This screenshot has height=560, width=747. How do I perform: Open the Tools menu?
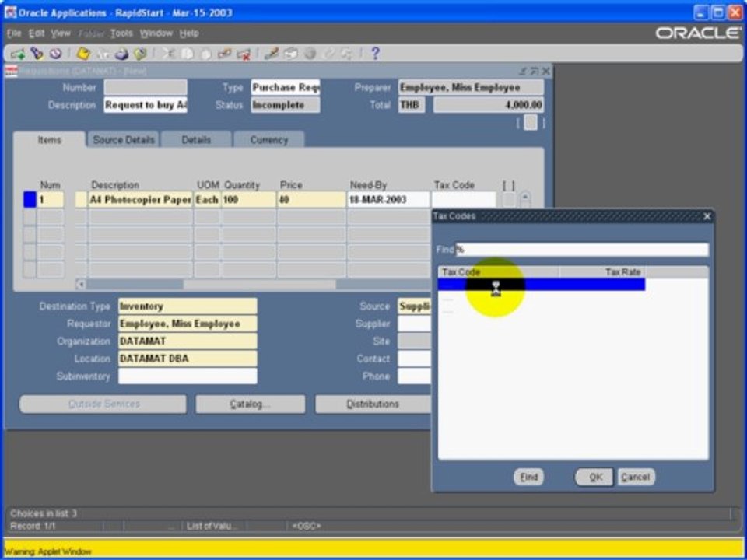[x=121, y=33]
